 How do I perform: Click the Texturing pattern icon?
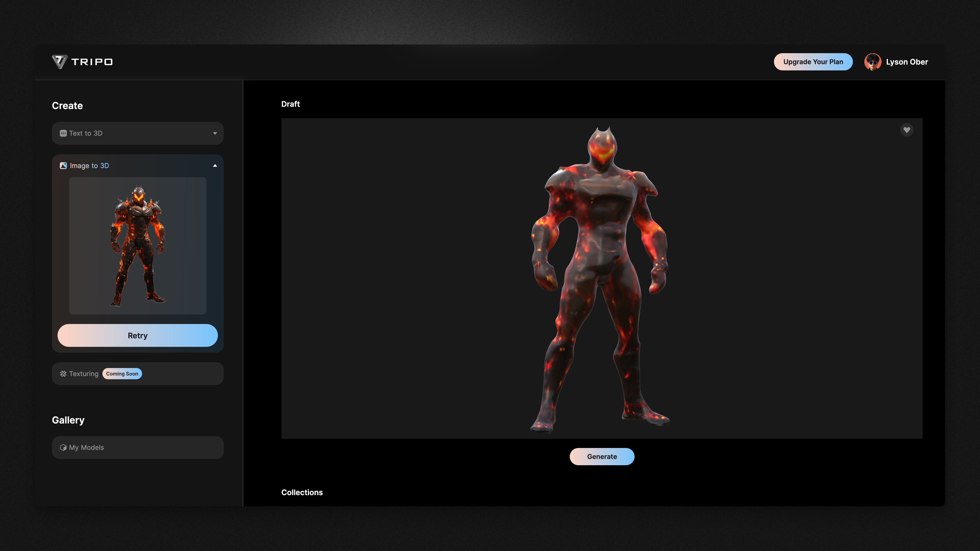tap(63, 374)
